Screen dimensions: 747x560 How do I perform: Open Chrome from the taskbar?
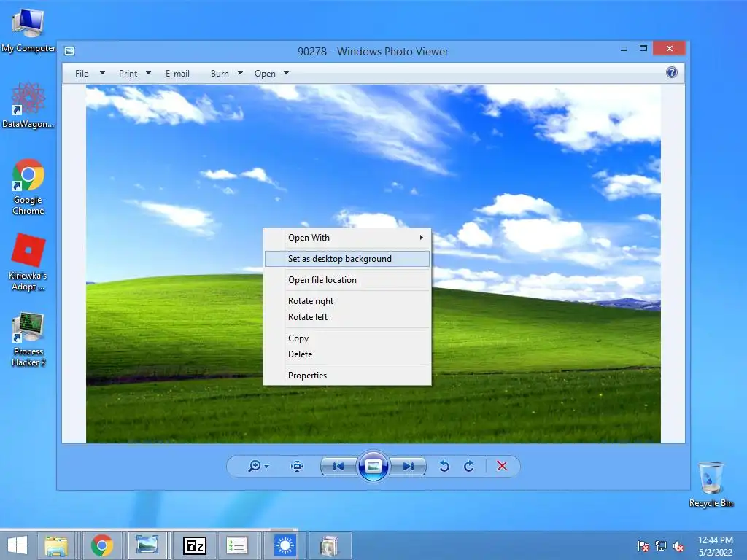coord(101,545)
